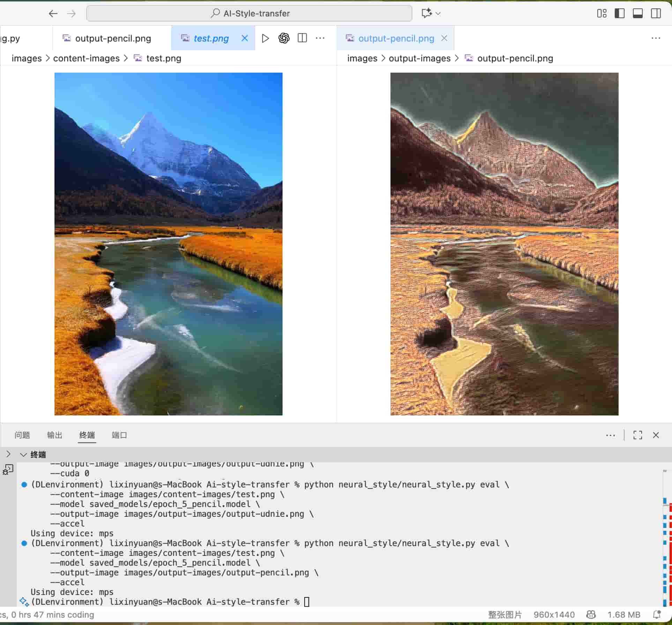Go back with the left arrow
Image resolution: width=672 pixels, height=625 pixels.
[x=53, y=14]
